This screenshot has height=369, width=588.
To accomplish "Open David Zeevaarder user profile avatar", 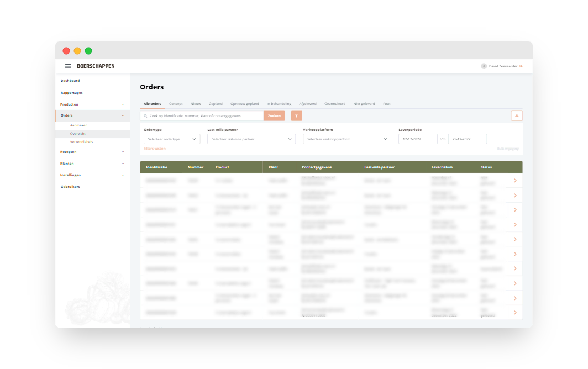I will [x=484, y=66].
